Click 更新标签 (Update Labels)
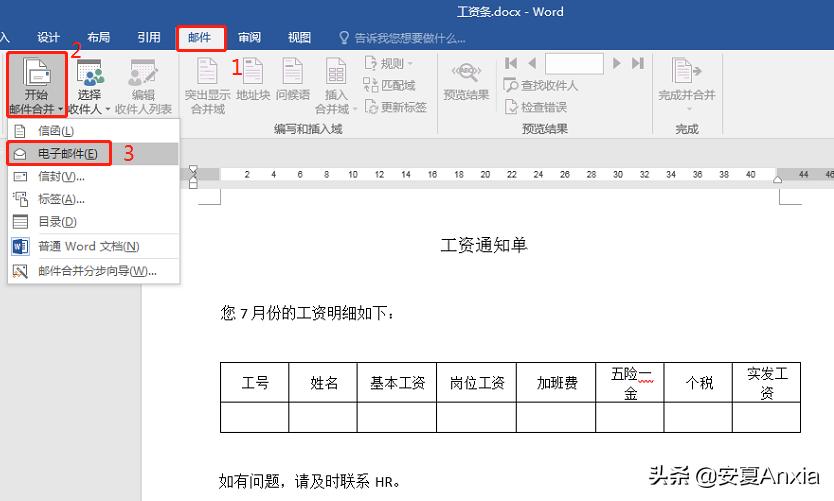The image size is (834, 501). pyautogui.click(x=396, y=107)
